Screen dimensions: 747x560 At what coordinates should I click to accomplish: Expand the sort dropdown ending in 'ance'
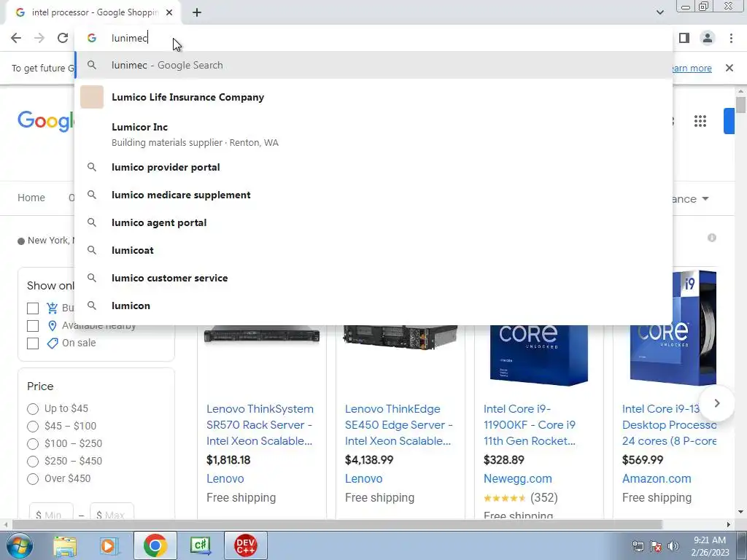[x=691, y=198]
